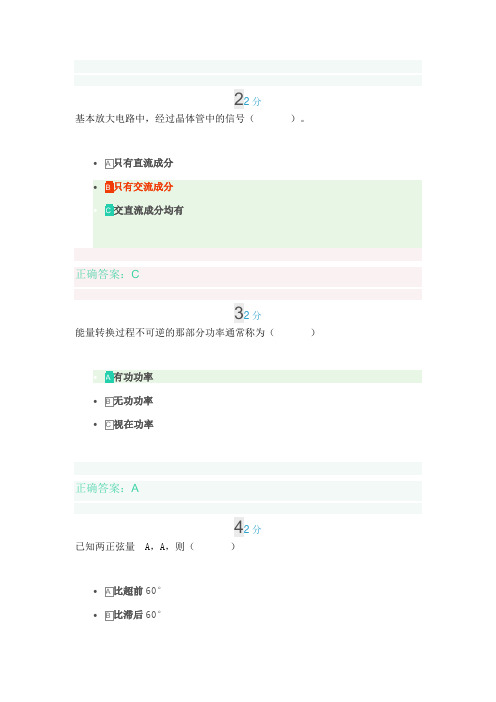Click the 2 分 score label of question 3
Image resolution: width=496 pixels, height=702 pixels.
252,315
